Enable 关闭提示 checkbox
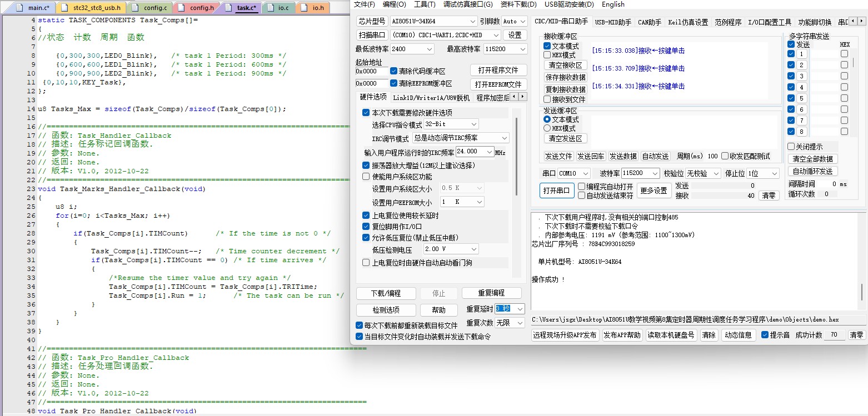This screenshot has width=868, height=416. pyautogui.click(x=791, y=147)
